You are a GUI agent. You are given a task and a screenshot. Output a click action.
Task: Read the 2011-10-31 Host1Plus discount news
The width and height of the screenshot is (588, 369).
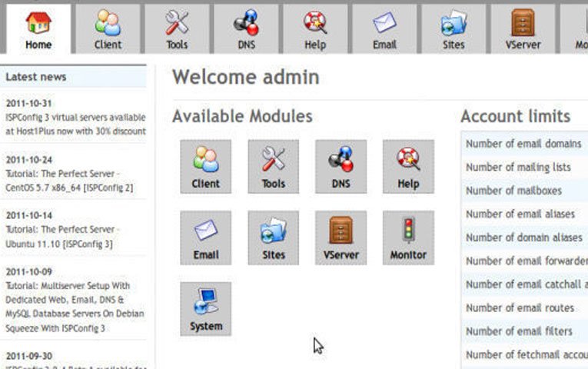75,125
